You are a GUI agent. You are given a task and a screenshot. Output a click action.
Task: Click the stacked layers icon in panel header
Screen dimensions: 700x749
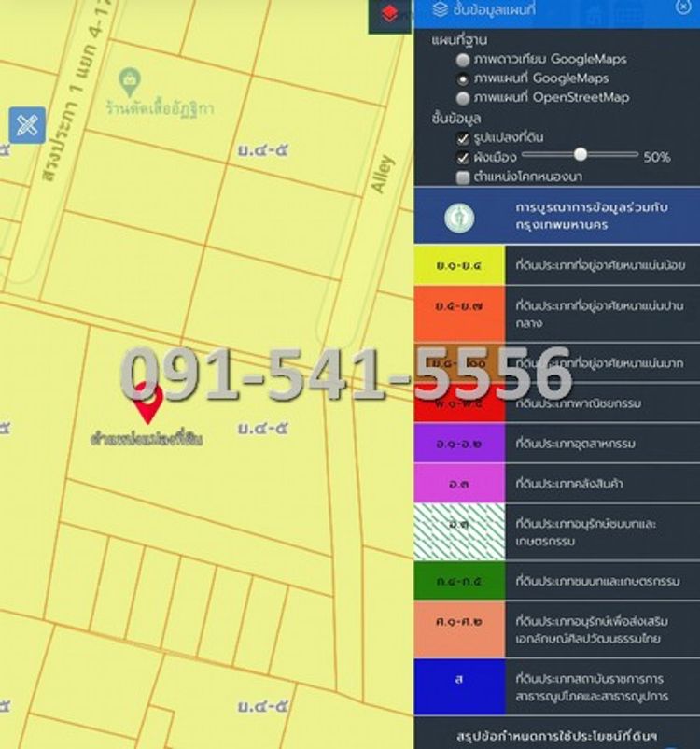[440, 9]
